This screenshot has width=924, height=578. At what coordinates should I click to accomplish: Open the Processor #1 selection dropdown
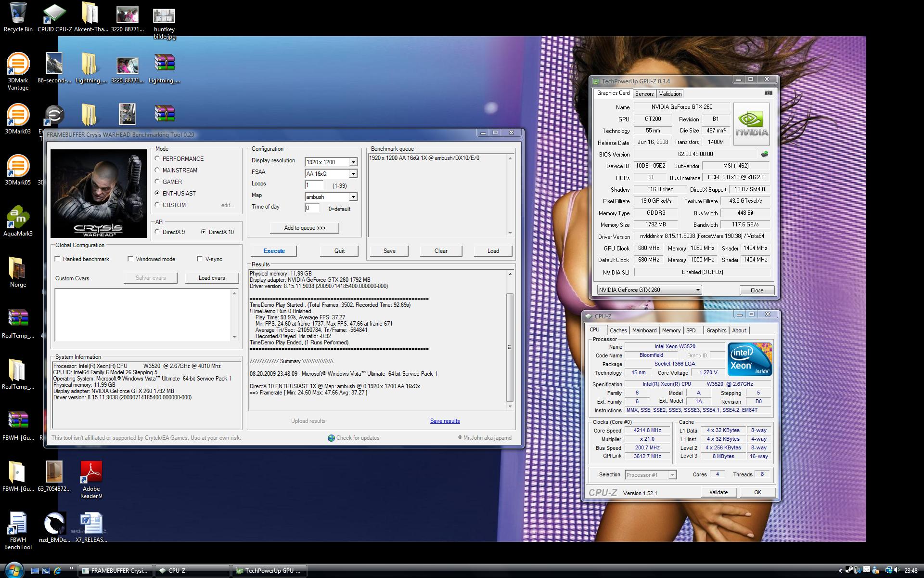(x=650, y=475)
